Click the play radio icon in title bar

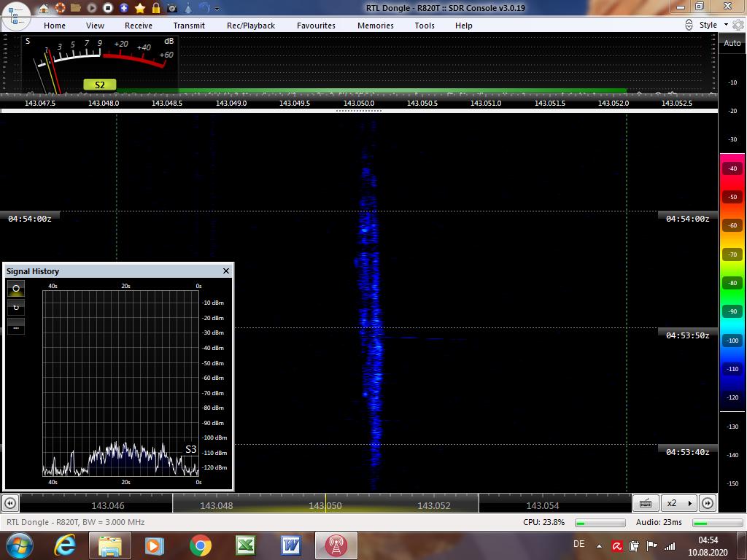click(91, 8)
